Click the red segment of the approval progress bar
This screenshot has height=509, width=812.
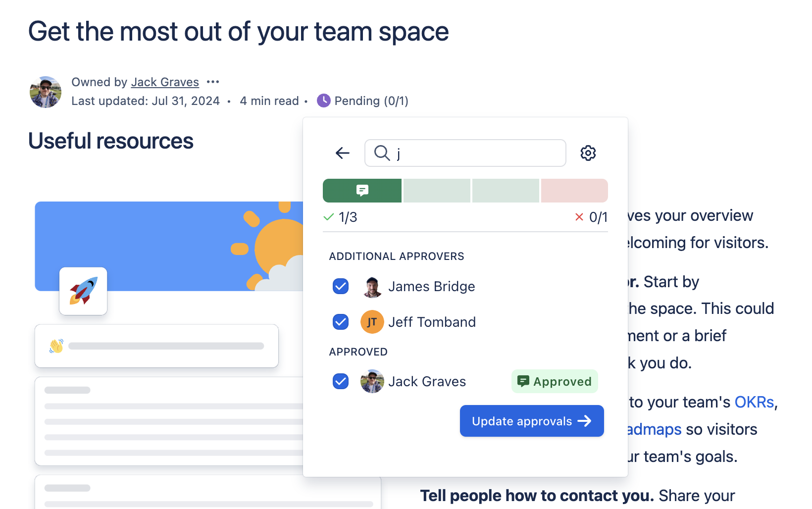[x=574, y=190]
